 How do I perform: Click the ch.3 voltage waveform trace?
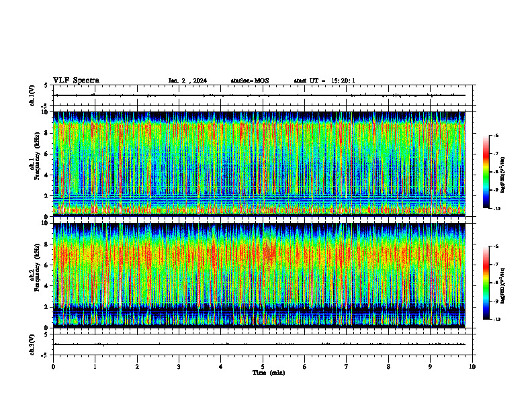tap(259, 345)
